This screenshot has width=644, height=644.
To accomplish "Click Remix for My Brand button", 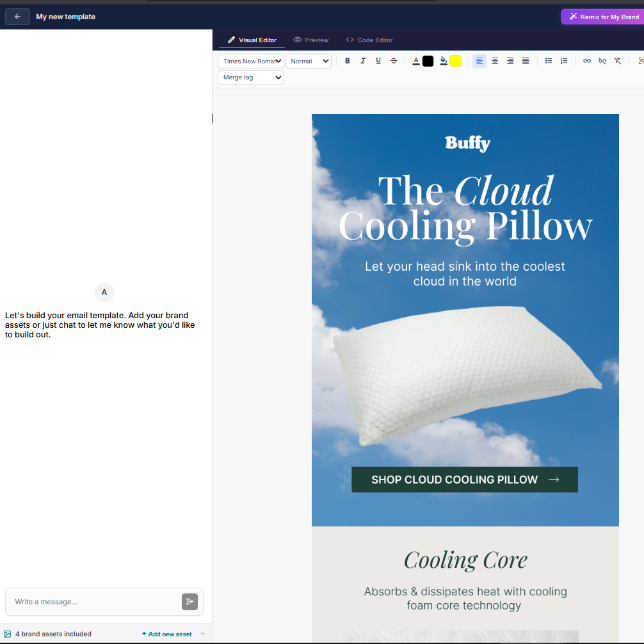I will (x=602, y=17).
